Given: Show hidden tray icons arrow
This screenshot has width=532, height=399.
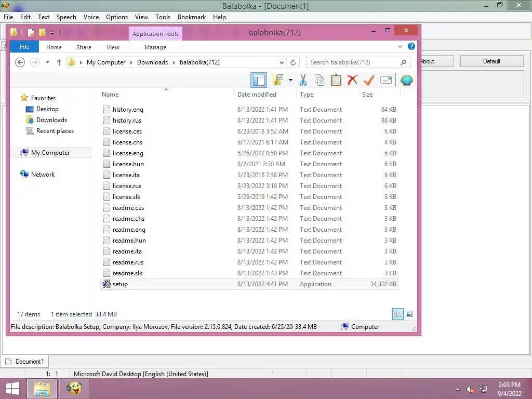Looking at the screenshot, I should pos(458,389).
